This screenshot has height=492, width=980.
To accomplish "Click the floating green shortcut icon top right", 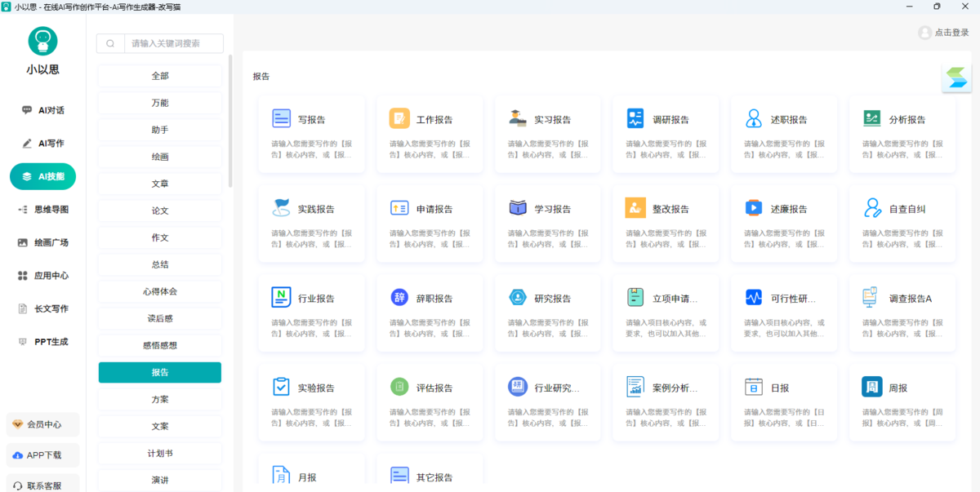I will 955,78.
